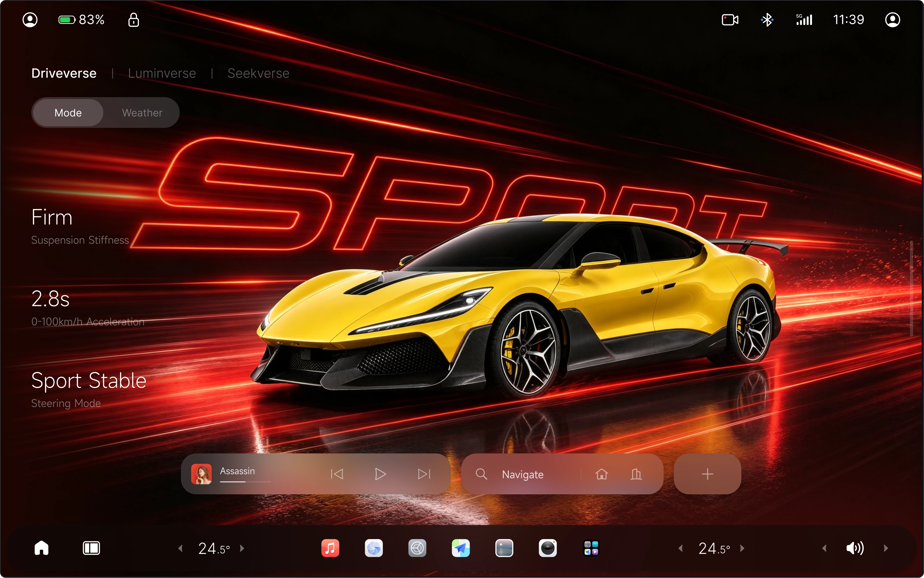Open the split-screen panel icon
Screen dimensions: 924x578
tap(91, 548)
